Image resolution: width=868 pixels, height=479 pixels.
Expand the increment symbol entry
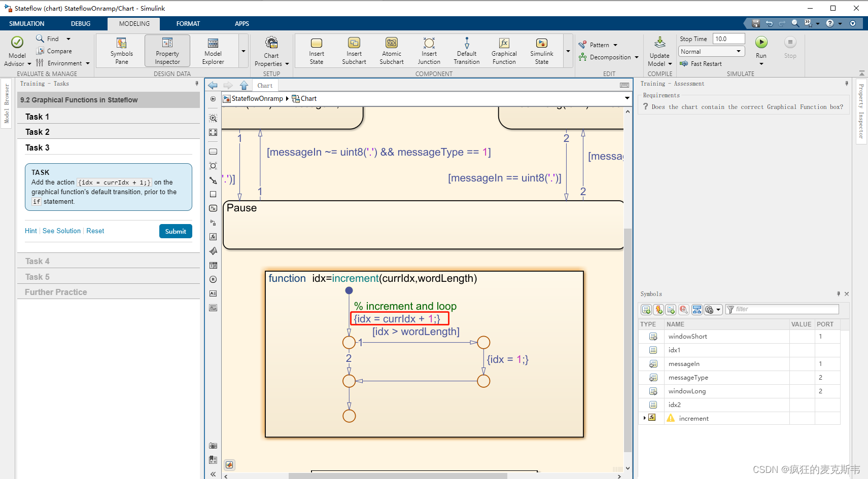(x=645, y=418)
